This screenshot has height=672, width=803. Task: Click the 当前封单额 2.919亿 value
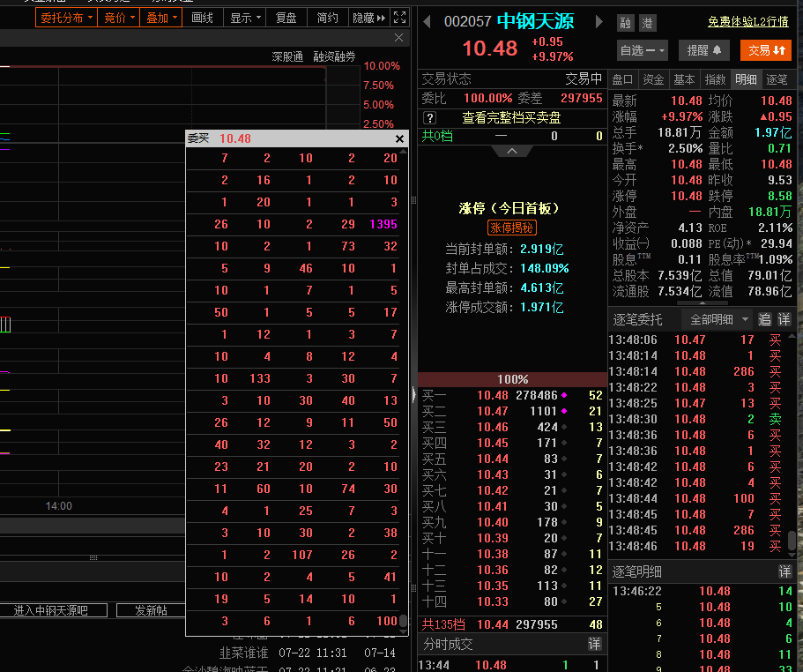click(x=542, y=249)
